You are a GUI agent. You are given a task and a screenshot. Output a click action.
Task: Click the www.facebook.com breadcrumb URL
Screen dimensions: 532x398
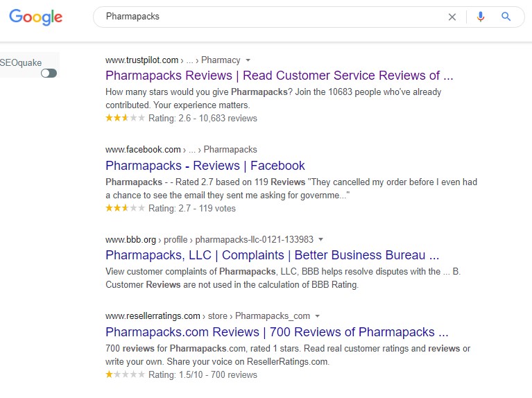143,149
